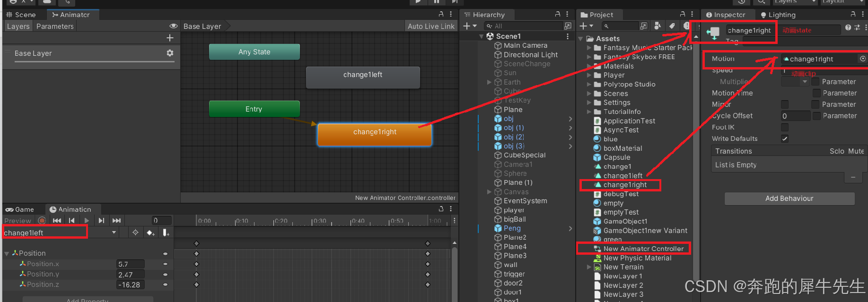Expand the New Terrain asset

tap(589, 267)
